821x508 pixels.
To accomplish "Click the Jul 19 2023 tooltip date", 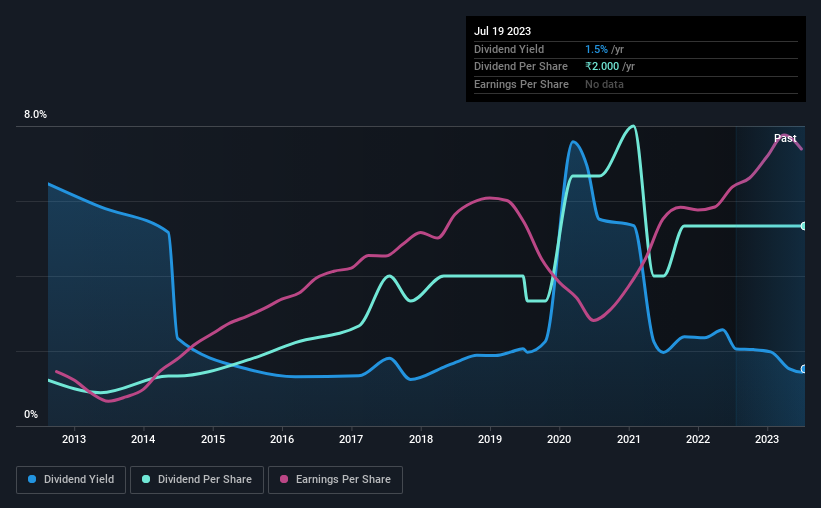I will tap(503, 31).
